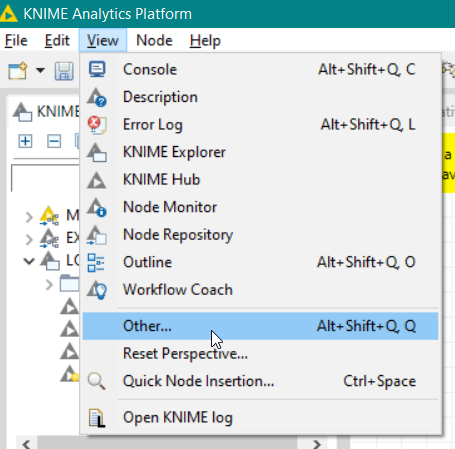
Task: Collapse the LOCAL mountpoint node
Action: pos(29,261)
